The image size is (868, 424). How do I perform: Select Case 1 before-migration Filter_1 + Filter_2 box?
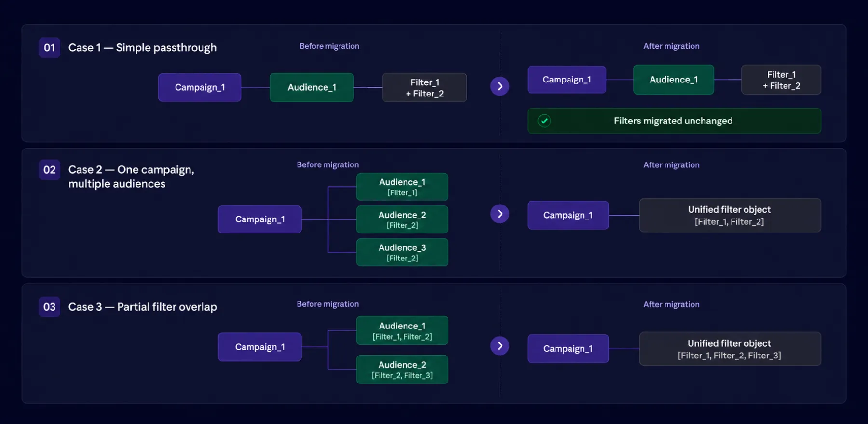pos(424,87)
